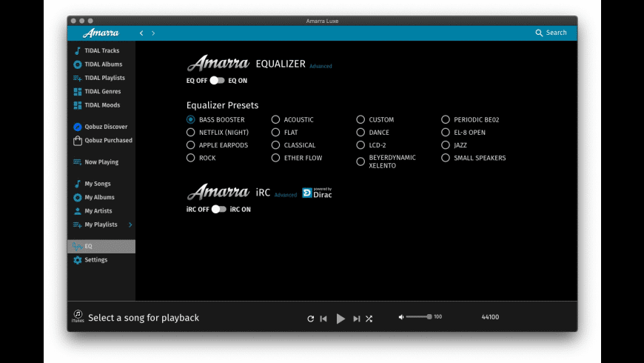The width and height of the screenshot is (644, 363).
Task: Click the repeat playback icon
Action: [x=310, y=319]
